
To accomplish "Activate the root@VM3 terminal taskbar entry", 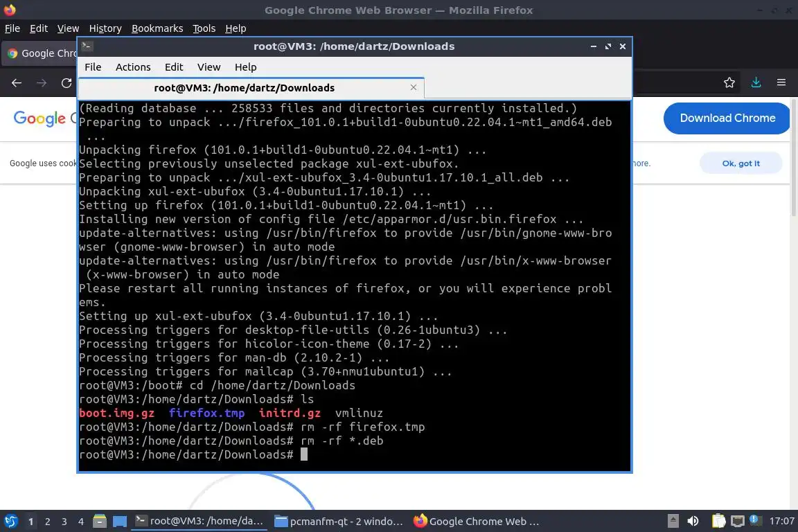I will (x=199, y=522).
